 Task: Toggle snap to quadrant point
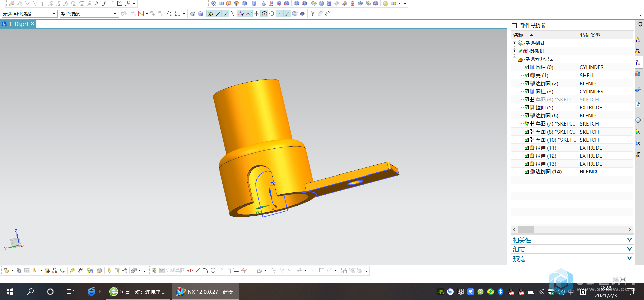(x=272, y=14)
